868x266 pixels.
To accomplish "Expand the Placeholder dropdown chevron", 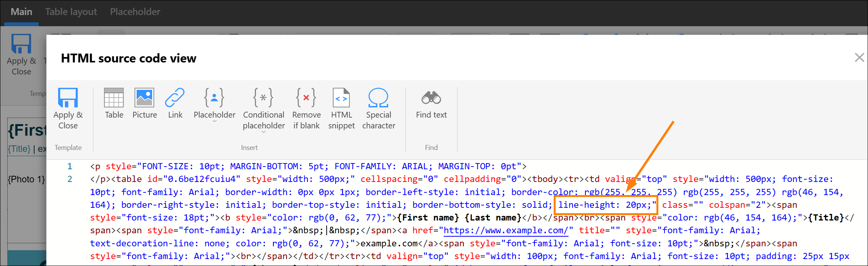I will pyautogui.click(x=215, y=122).
